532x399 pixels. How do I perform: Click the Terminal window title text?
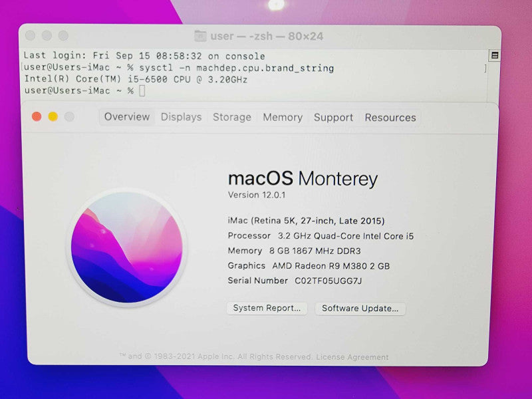pyautogui.click(x=267, y=36)
